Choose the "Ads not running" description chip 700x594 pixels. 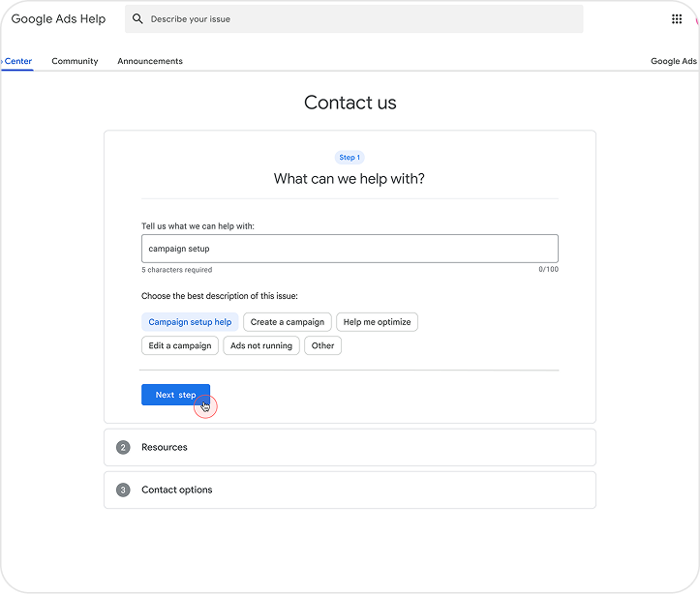click(x=261, y=346)
